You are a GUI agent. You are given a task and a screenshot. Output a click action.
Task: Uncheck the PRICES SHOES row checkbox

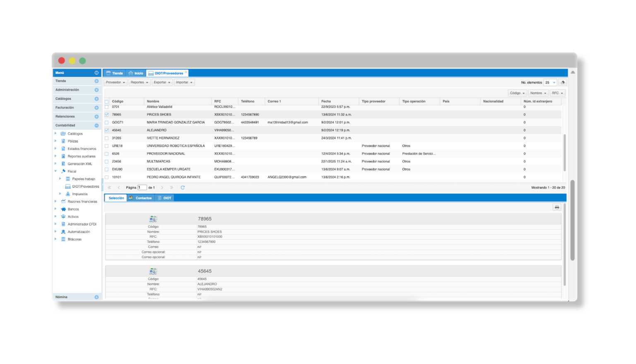[x=107, y=115]
